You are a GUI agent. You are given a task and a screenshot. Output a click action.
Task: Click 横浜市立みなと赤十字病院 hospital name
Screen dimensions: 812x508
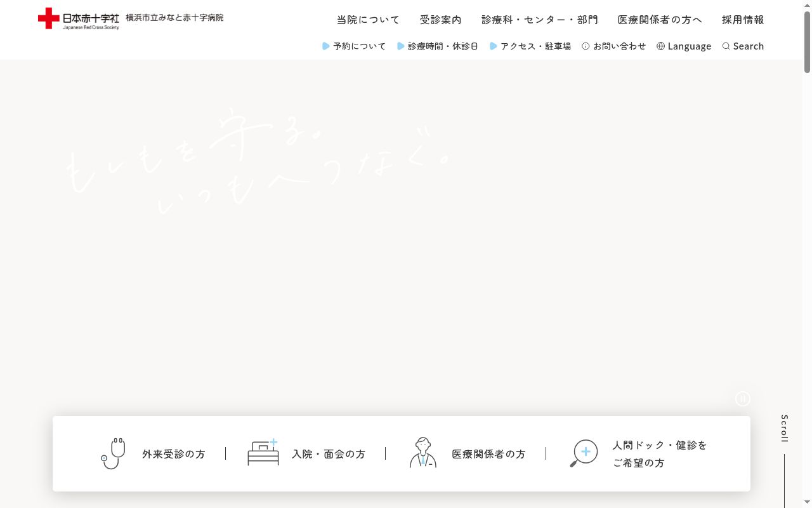click(174, 17)
